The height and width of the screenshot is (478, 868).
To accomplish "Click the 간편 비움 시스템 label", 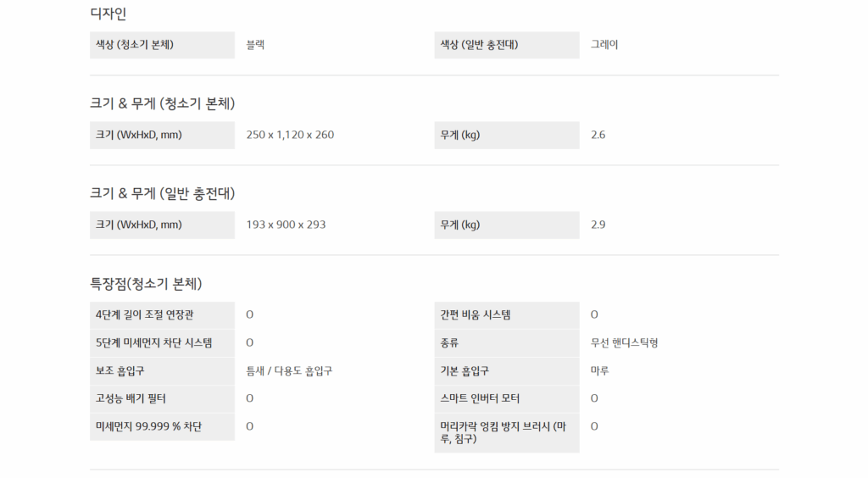I will [476, 315].
